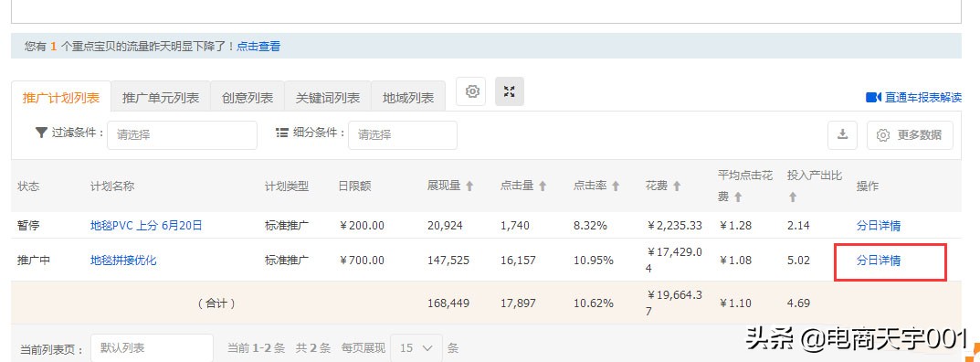Click the 1,740 clicks value
The width and height of the screenshot is (980, 362).
516,226
